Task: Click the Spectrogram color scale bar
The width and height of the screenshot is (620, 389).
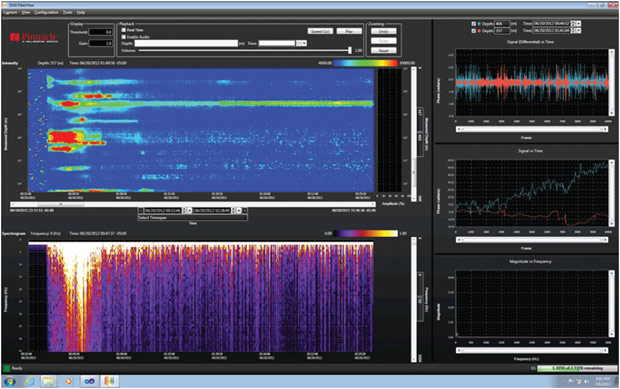Action: [x=366, y=234]
